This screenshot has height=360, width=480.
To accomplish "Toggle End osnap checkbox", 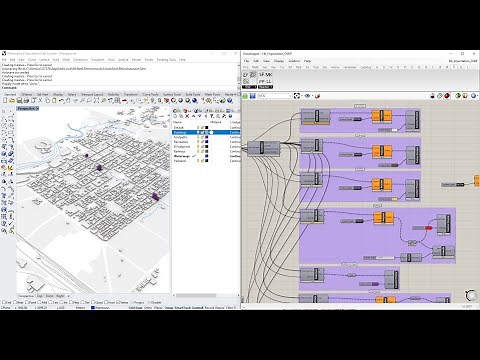I will coord(3,302).
